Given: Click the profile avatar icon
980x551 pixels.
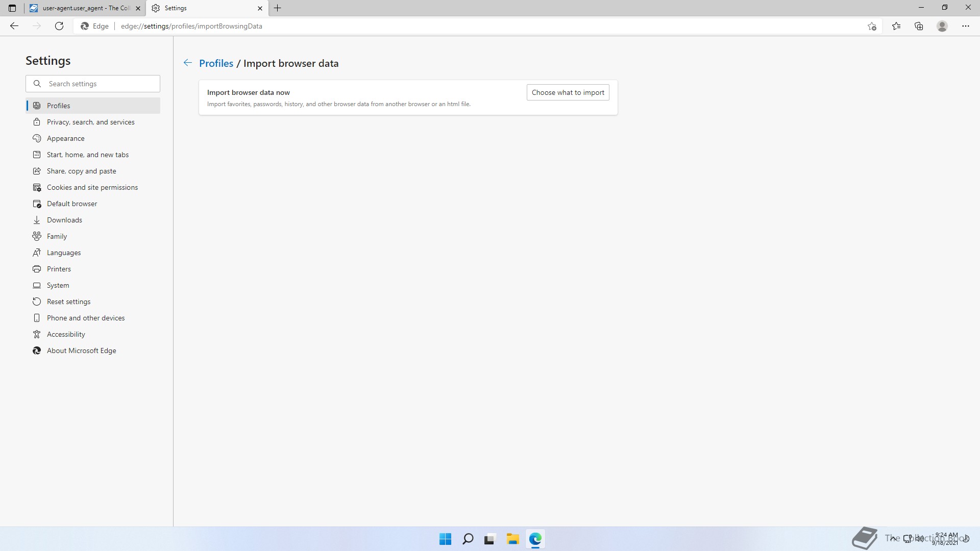Looking at the screenshot, I should pyautogui.click(x=942, y=26).
